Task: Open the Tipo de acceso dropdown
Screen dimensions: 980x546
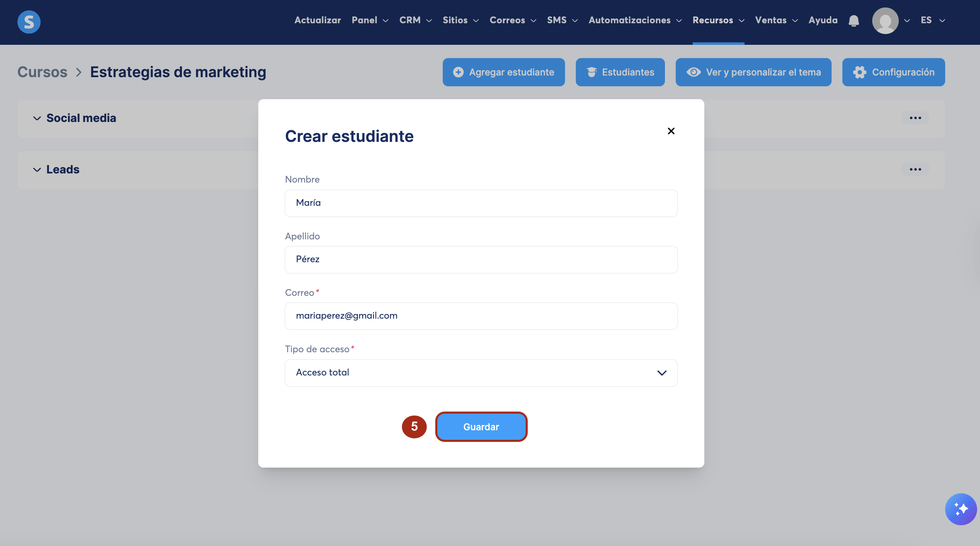Action: (481, 373)
